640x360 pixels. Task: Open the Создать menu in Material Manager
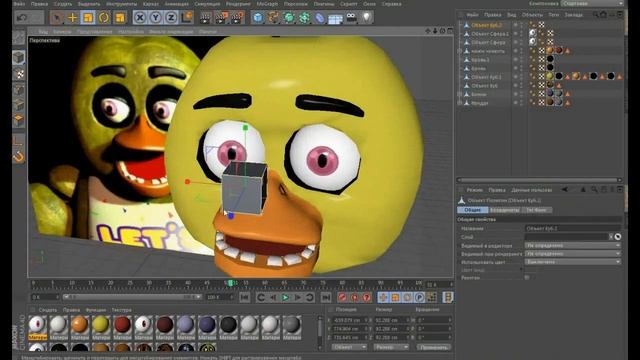pyautogui.click(x=47, y=310)
